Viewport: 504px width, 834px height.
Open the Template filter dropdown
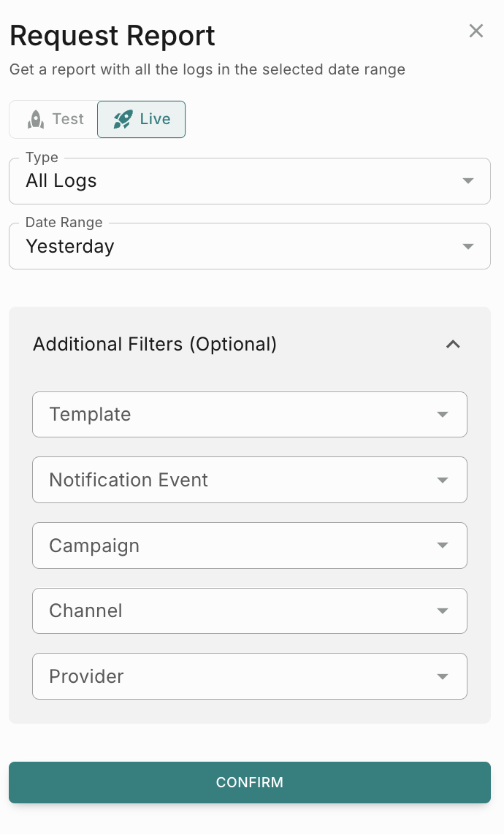pyautogui.click(x=249, y=415)
